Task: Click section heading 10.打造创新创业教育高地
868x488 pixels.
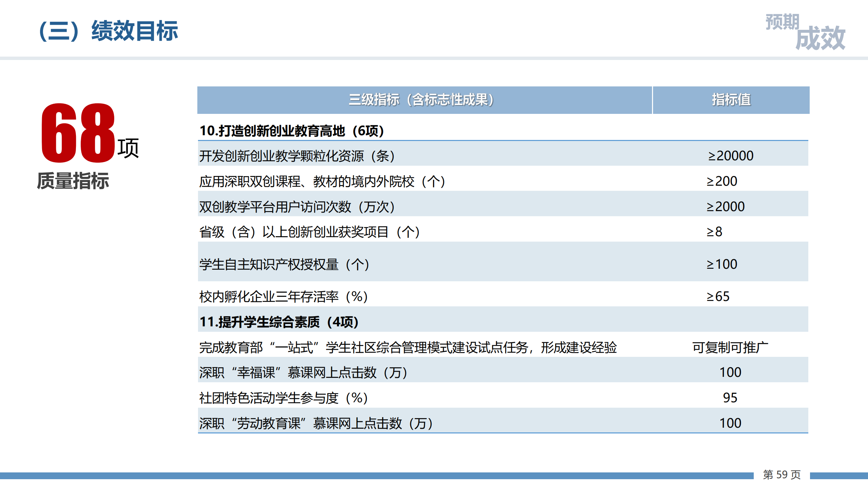Action: [292, 131]
